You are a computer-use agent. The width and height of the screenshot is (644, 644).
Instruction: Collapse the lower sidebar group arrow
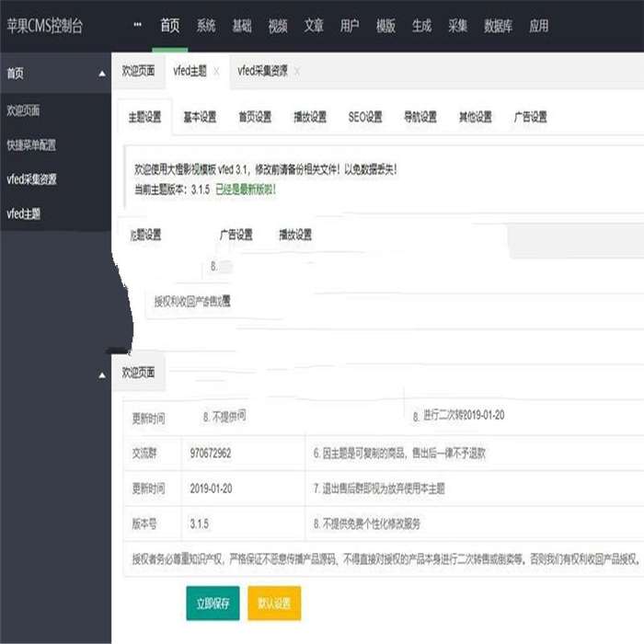(102, 375)
